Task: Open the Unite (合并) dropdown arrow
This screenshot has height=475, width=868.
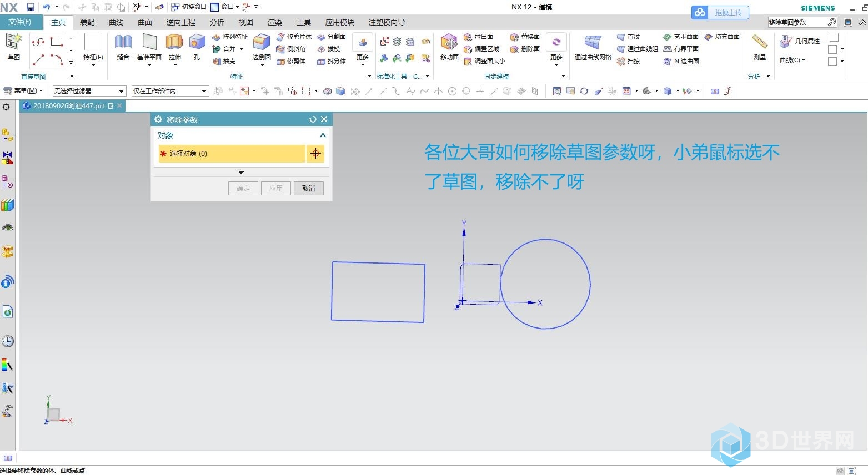Action: [x=242, y=49]
